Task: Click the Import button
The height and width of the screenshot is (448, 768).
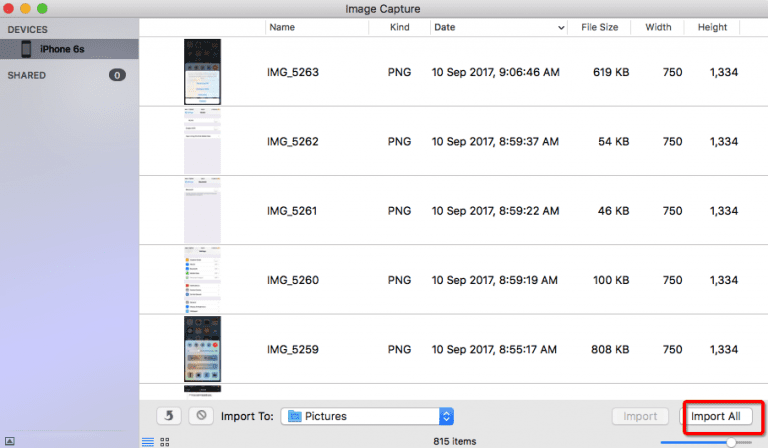Action: 640,416
